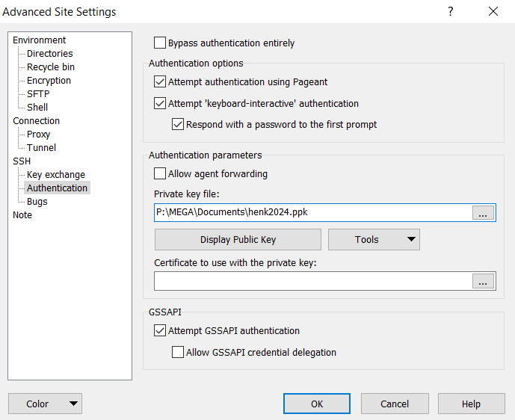Image resolution: width=515 pixels, height=420 pixels.
Task: Click the Cancel button
Action: pos(395,404)
